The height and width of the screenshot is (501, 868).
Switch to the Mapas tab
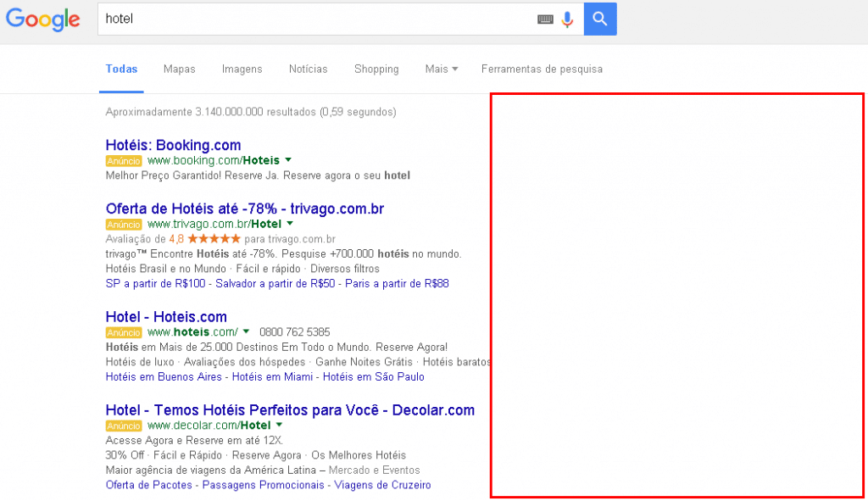click(x=179, y=69)
